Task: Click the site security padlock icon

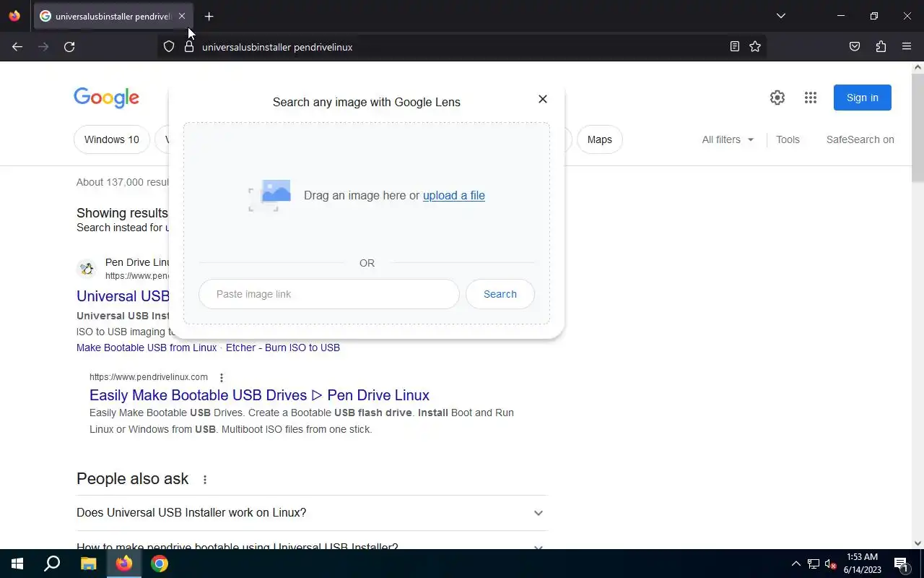Action: click(189, 46)
